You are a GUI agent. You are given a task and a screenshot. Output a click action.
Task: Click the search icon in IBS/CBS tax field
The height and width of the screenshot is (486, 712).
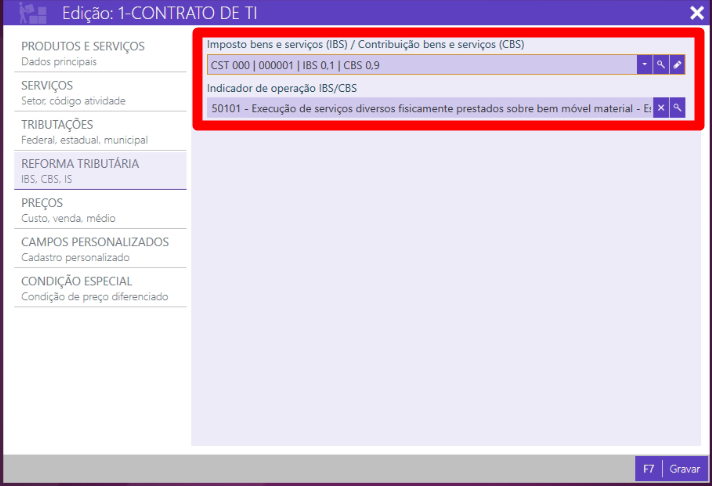[661, 65]
